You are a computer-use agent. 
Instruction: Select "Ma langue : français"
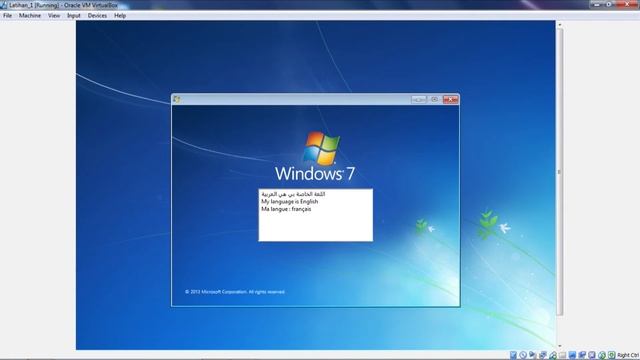coord(286,209)
